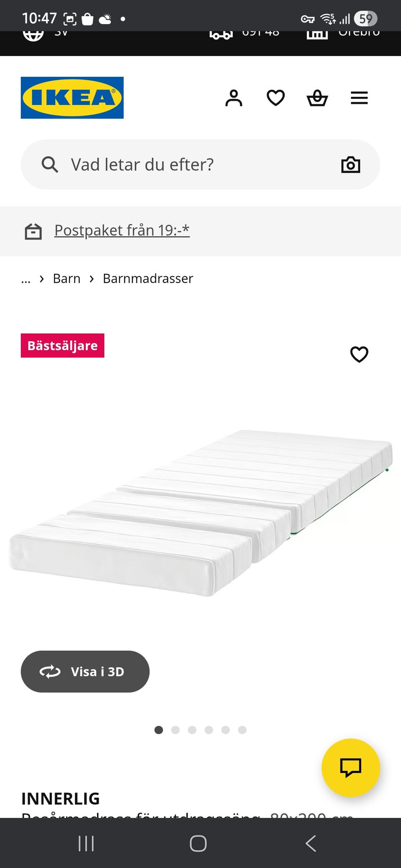Select the last image carousel dot
401x868 pixels.
click(x=242, y=730)
